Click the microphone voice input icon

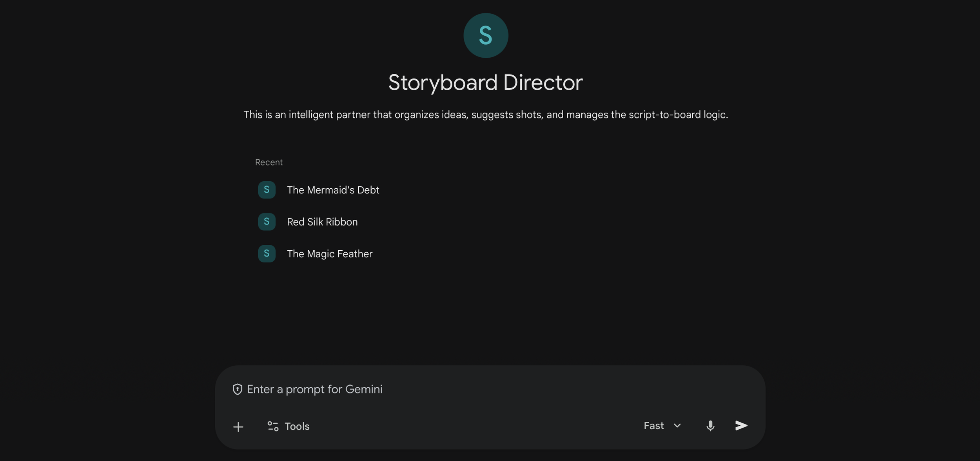(x=710, y=426)
